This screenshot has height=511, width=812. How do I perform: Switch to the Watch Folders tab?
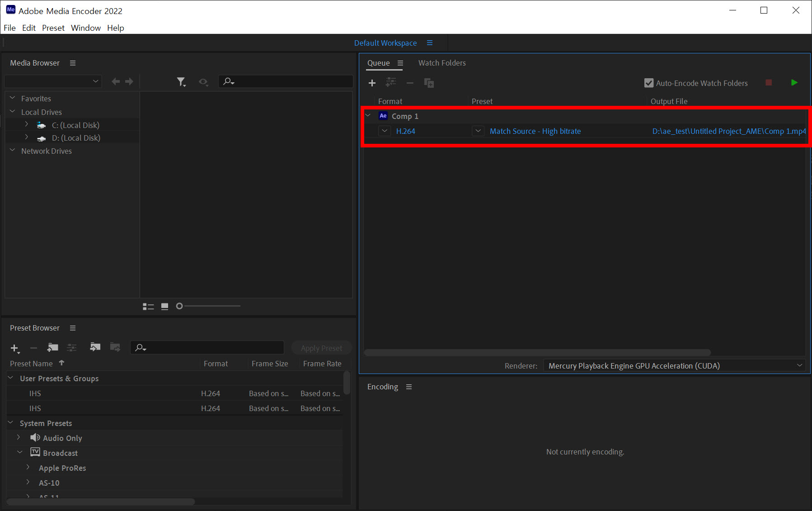(x=442, y=63)
